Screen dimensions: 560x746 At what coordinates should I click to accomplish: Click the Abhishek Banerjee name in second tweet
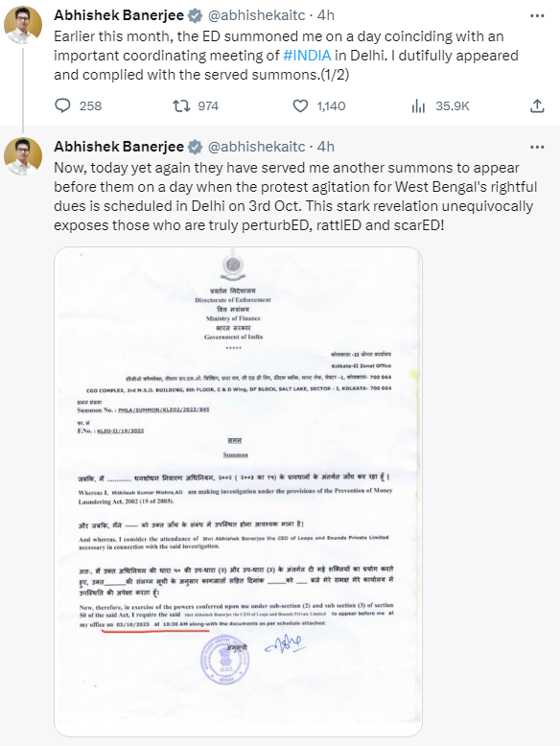point(119,147)
